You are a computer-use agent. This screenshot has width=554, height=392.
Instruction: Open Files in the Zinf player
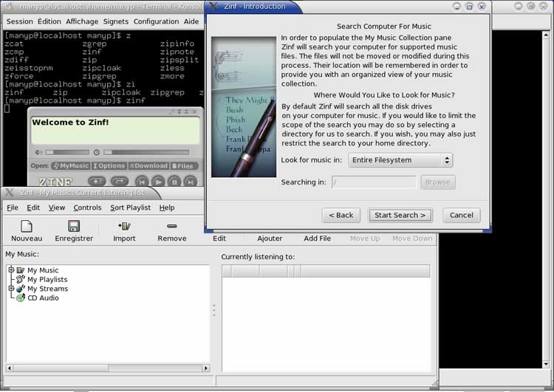184,165
